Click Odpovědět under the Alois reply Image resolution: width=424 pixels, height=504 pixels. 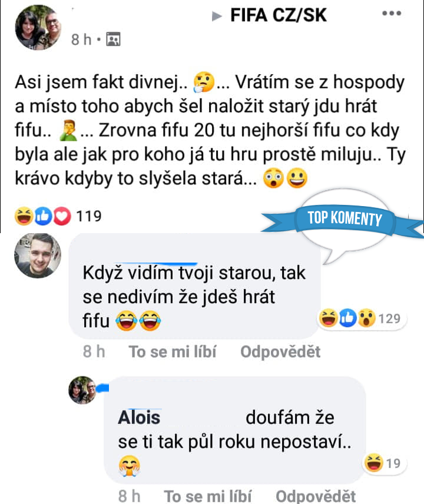pos(316,496)
